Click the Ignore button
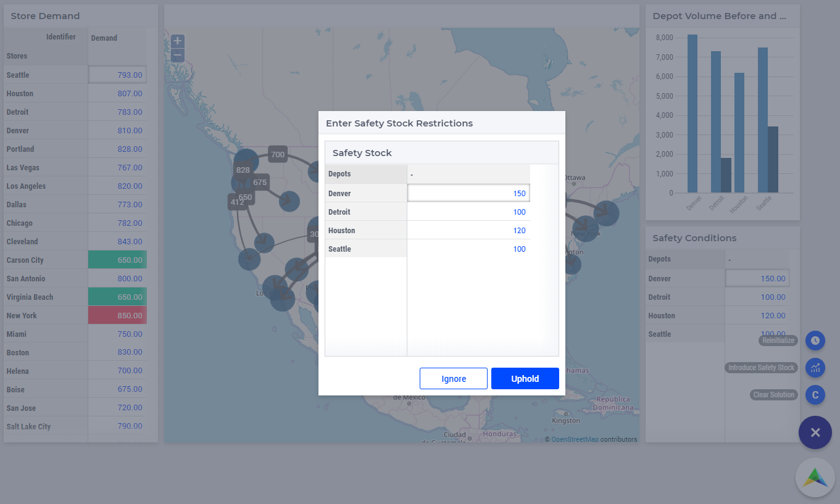 coord(454,379)
